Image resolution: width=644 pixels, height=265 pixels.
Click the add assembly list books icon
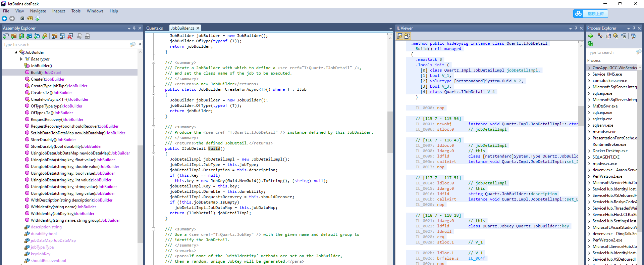pyautogui.click(x=21, y=36)
